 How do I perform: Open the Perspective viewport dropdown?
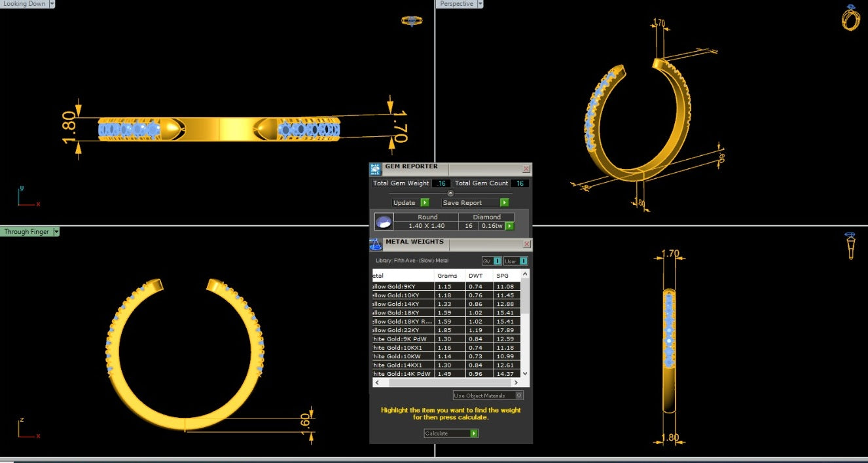click(x=480, y=4)
